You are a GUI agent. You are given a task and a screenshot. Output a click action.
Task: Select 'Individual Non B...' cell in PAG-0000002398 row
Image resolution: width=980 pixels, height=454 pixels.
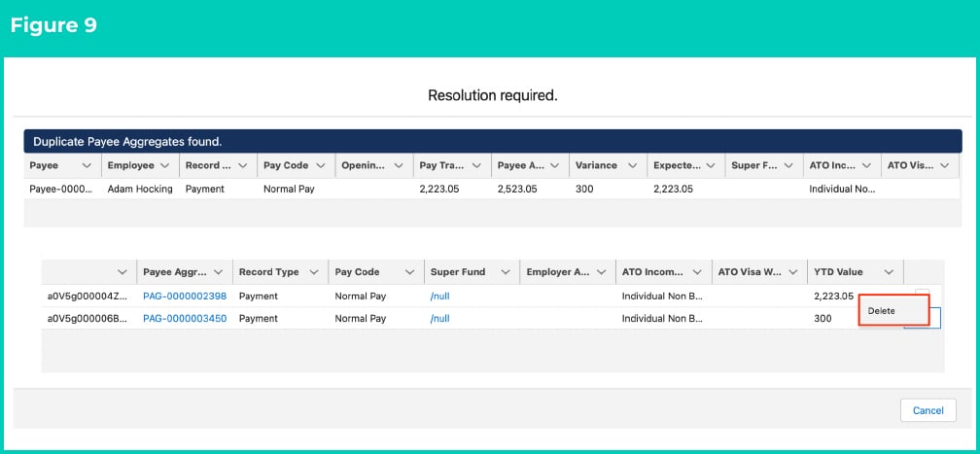pos(663,297)
